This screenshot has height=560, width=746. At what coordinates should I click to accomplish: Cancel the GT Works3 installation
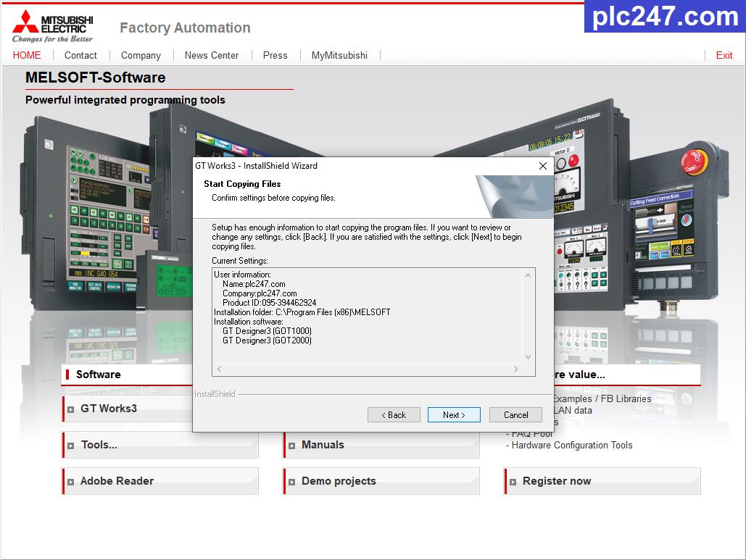click(515, 414)
